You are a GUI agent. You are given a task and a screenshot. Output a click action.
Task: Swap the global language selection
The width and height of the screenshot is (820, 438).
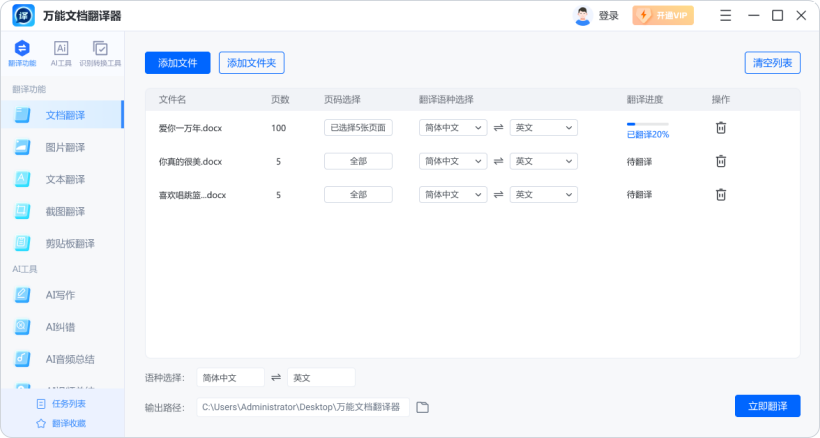coord(276,377)
